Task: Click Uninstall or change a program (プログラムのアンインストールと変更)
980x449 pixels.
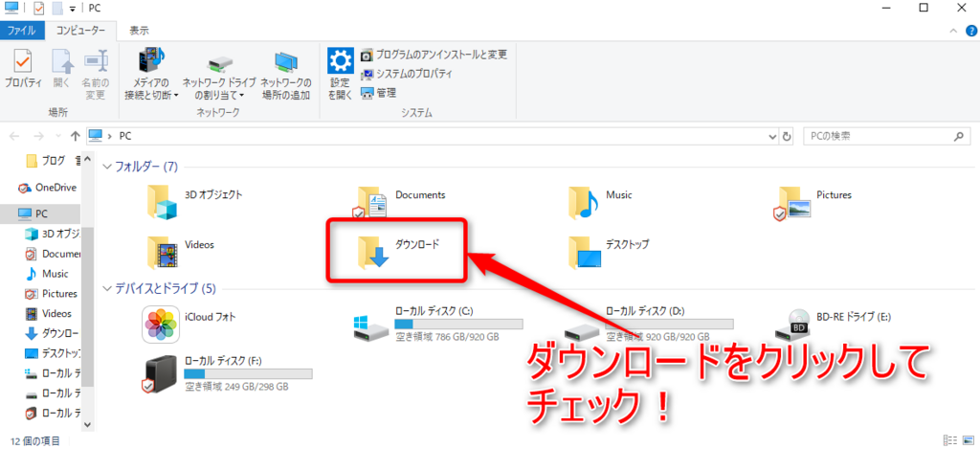Action: pyautogui.click(x=434, y=55)
